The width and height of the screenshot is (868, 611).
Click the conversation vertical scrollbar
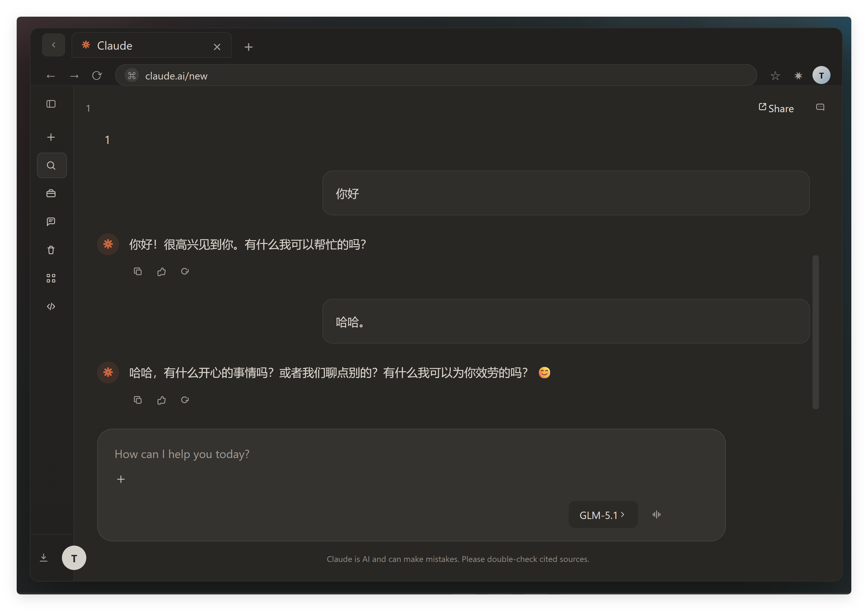(815, 332)
